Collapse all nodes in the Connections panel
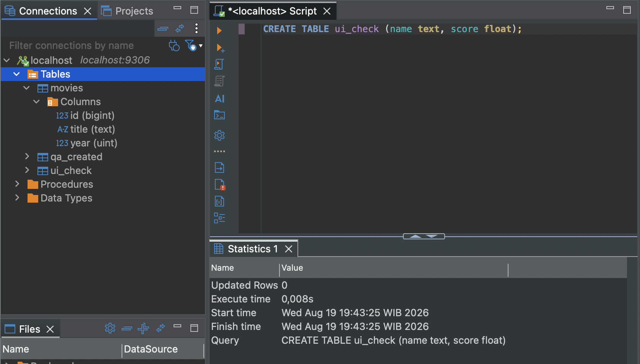This screenshot has height=364, width=640. tap(163, 29)
